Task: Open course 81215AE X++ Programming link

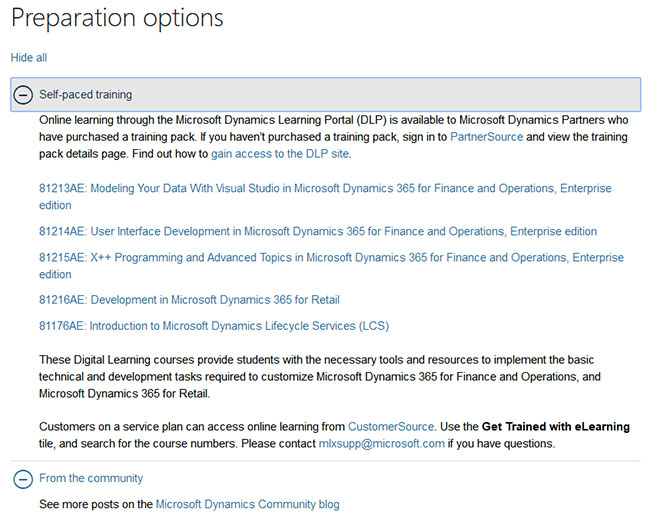Action: pyautogui.click(x=331, y=266)
